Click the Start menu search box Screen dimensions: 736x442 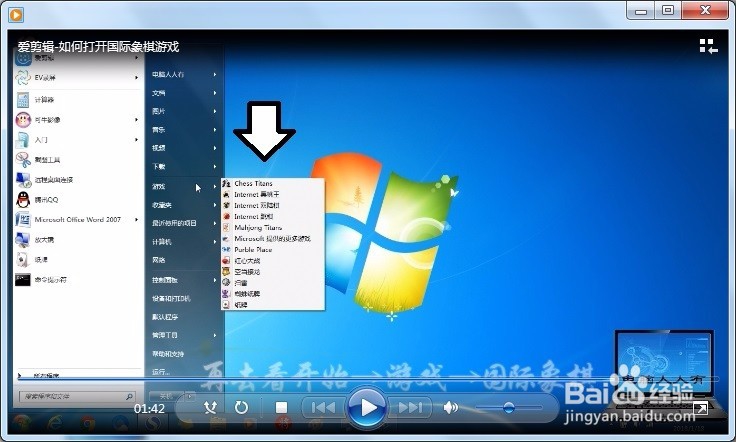(77, 396)
